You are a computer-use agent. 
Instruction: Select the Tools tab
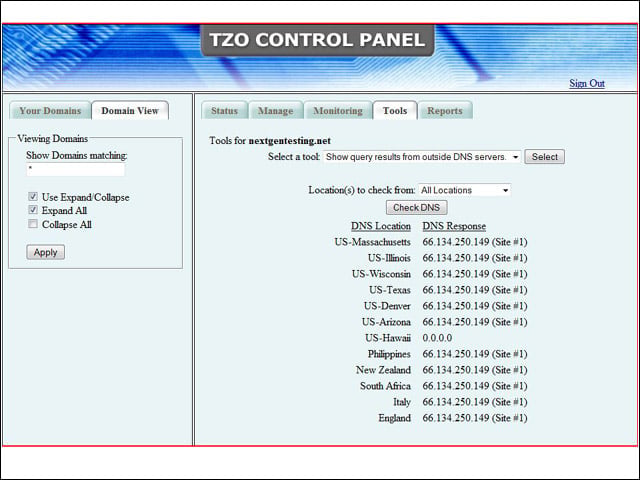(x=395, y=111)
